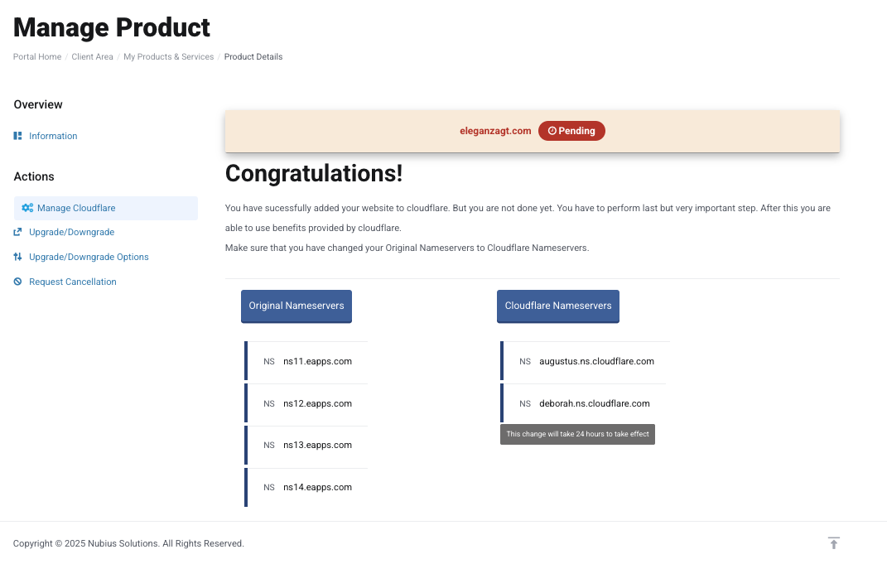Screen dimensions: 887x588
Task: Click the Actions section heading
Action: pyautogui.click(x=34, y=176)
